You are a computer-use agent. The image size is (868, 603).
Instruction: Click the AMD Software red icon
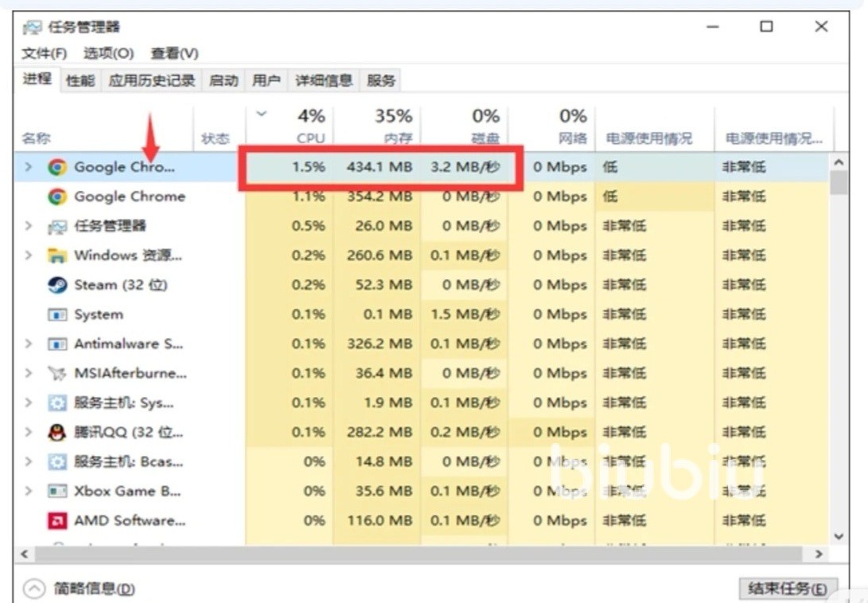pos(56,520)
